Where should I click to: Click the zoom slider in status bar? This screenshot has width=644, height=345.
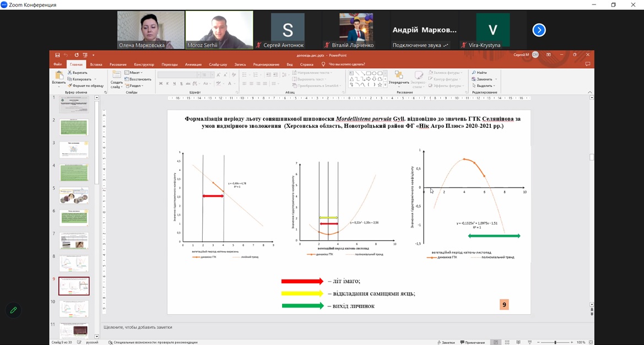point(555,342)
